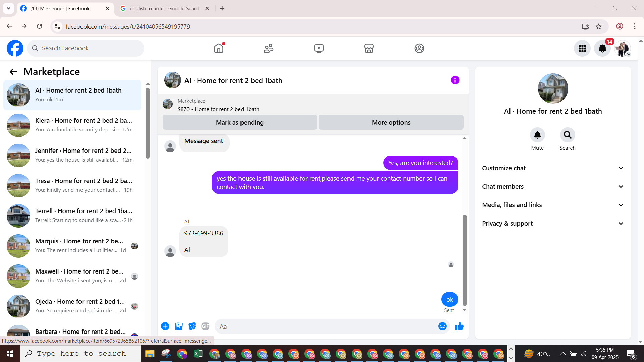Screen dimensions: 644x362
Task: Click the Facebook logo
Action: [15, 48]
